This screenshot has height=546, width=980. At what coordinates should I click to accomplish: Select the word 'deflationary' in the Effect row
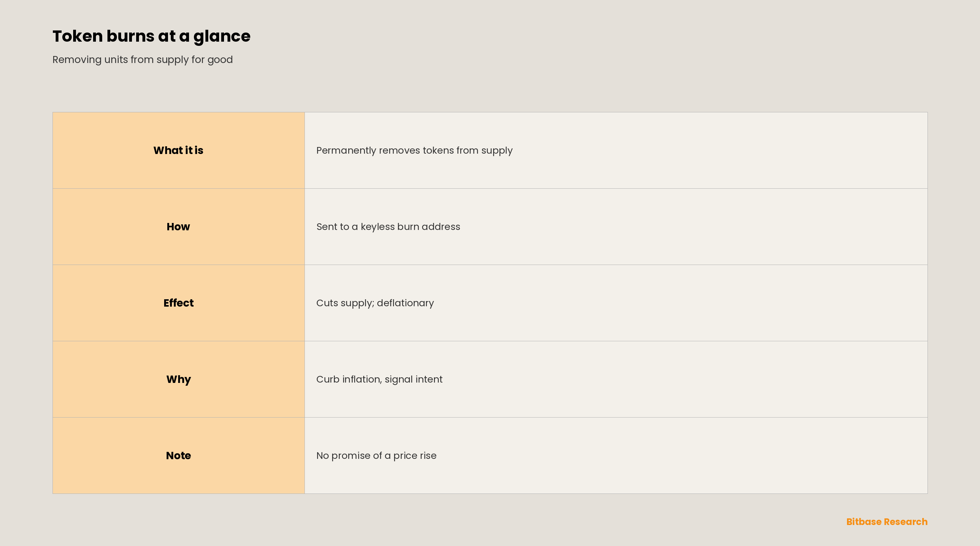(x=405, y=303)
